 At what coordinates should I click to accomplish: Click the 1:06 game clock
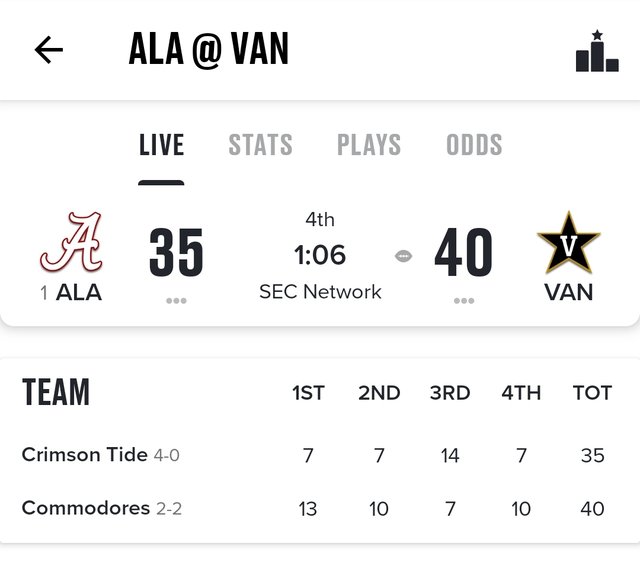[320, 255]
